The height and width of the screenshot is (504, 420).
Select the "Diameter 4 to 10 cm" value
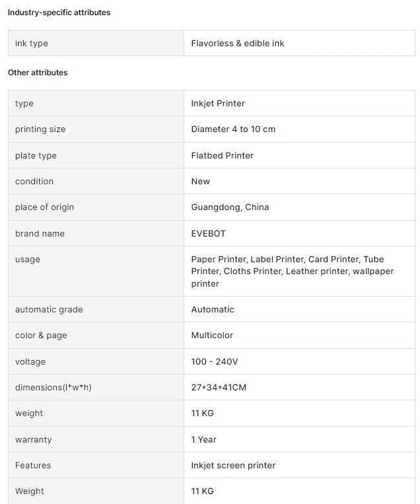pyautogui.click(x=233, y=129)
